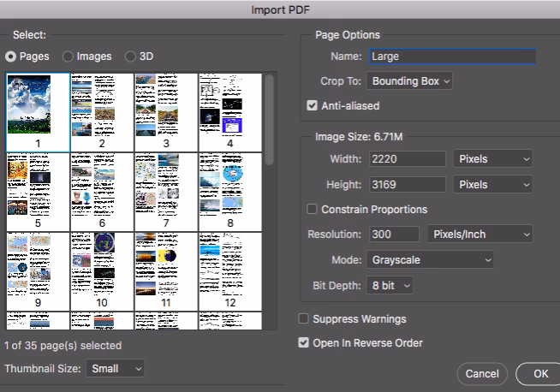Click the Resolution field showing 300
This screenshot has width=560, height=392.
click(394, 235)
